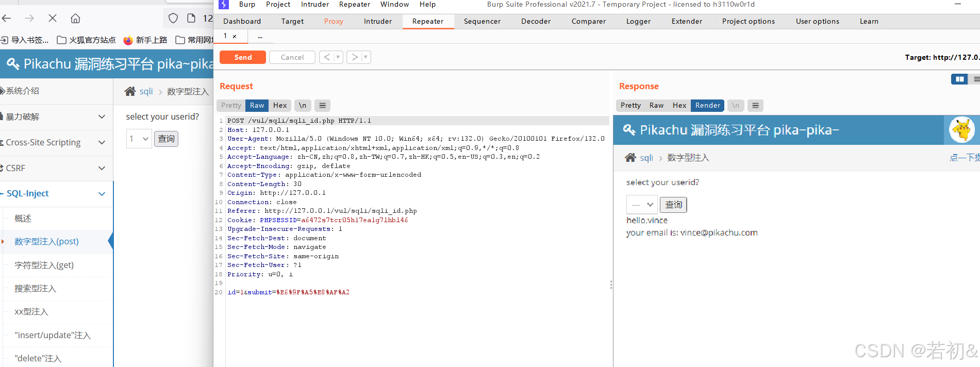Viewport: 980px width, 367px height.
Task: Open Firefox home page icon
Action: 75,18
